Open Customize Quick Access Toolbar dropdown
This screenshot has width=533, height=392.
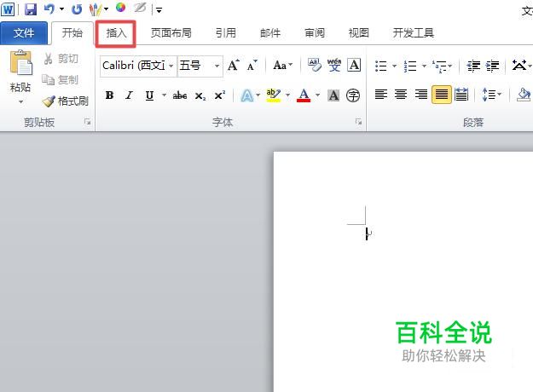point(159,10)
